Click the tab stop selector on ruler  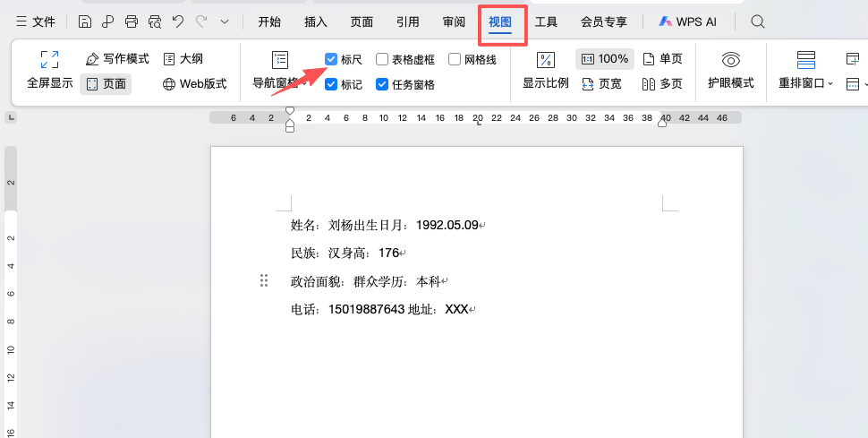(x=11, y=117)
